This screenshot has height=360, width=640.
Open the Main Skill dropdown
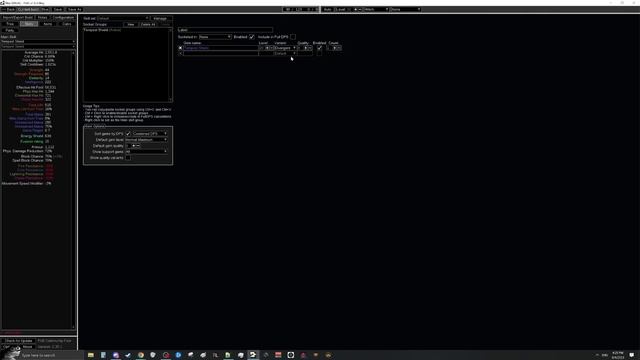(x=38, y=42)
